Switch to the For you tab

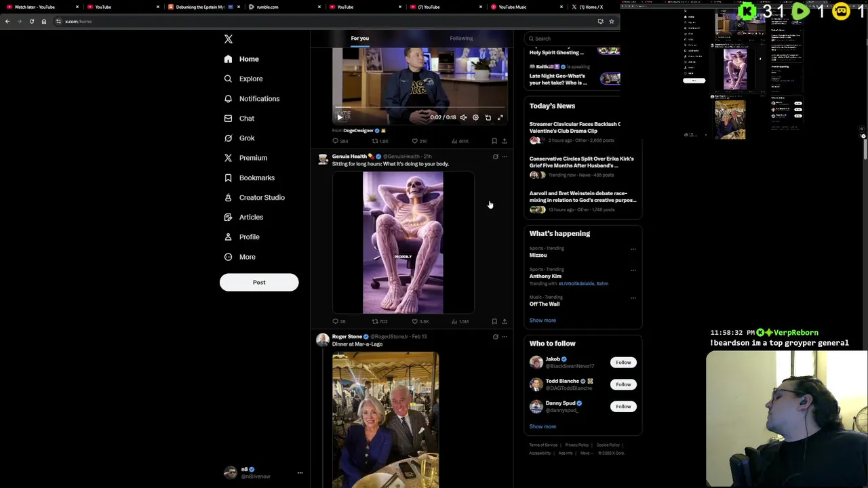click(360, 38)
